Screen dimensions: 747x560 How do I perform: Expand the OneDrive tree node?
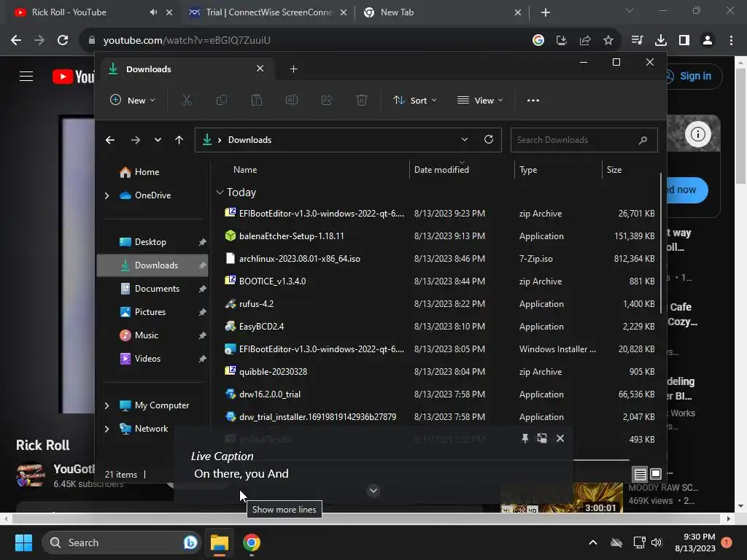107,195
